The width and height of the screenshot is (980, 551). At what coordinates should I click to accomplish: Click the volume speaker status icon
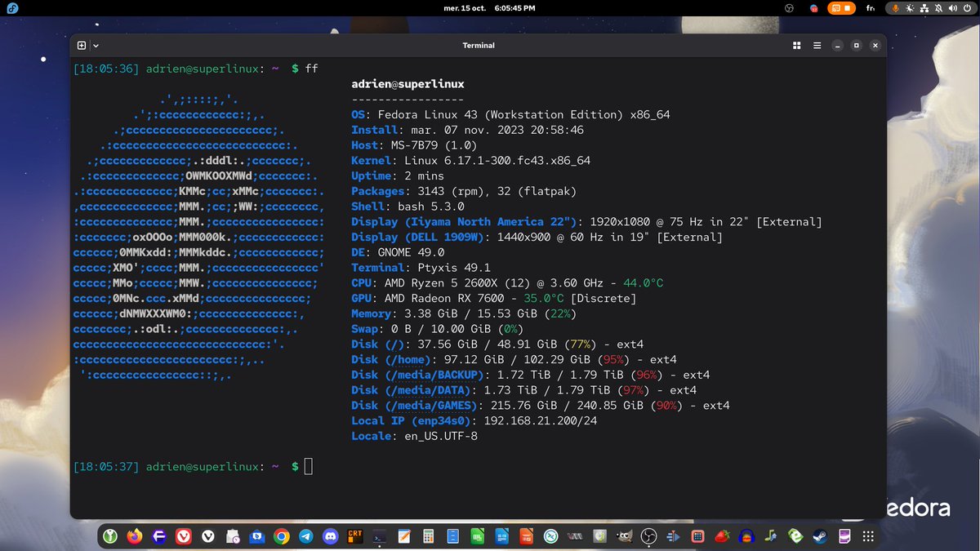[x=952, y=8]
